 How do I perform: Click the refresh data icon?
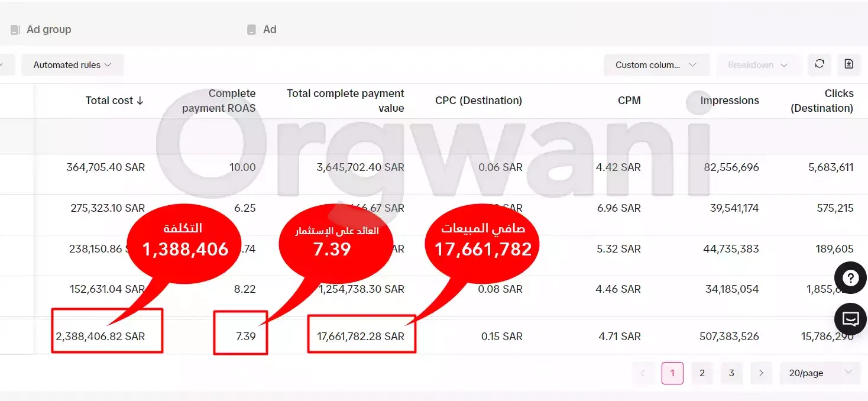click(820, 64)
